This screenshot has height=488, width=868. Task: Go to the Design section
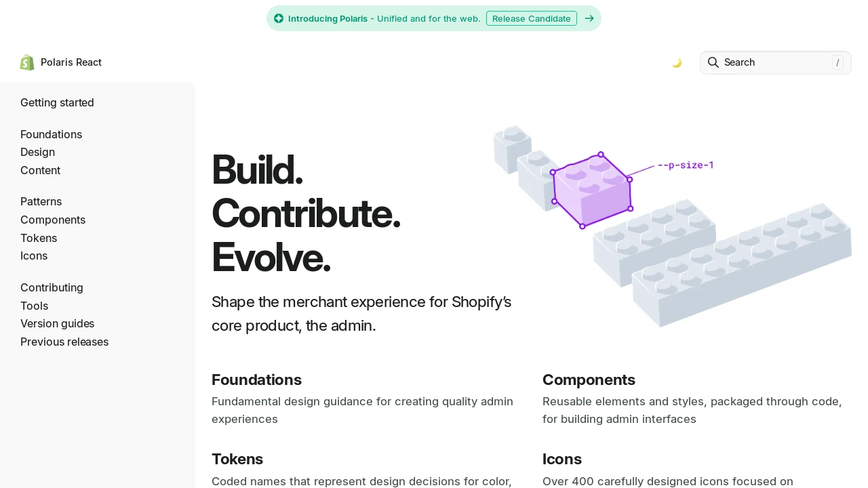pos(37,152)
